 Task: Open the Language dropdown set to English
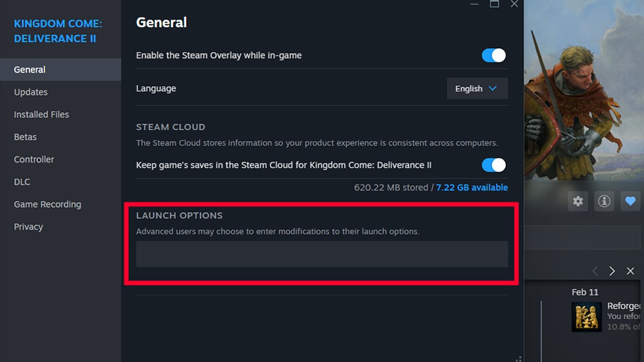coord(477,88)
